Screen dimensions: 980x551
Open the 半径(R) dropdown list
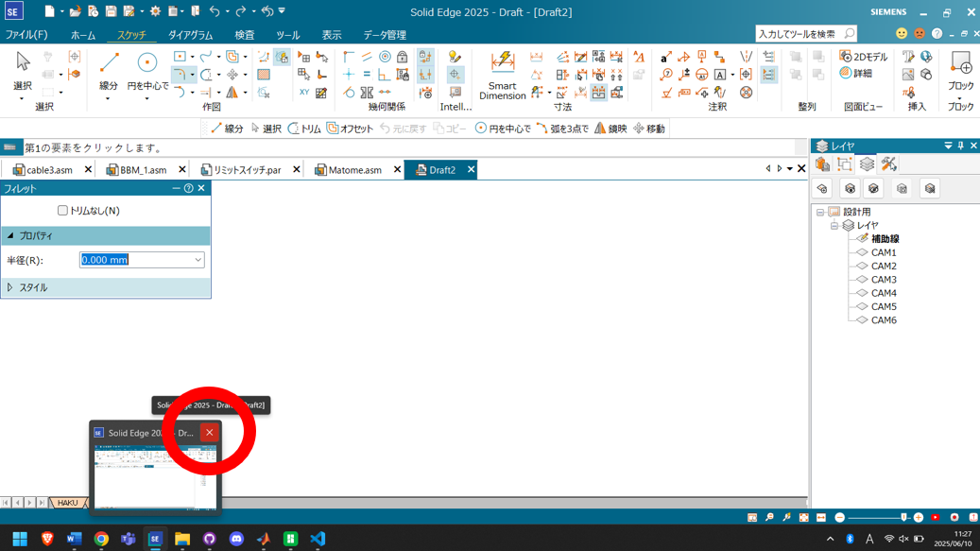(198, 260)
